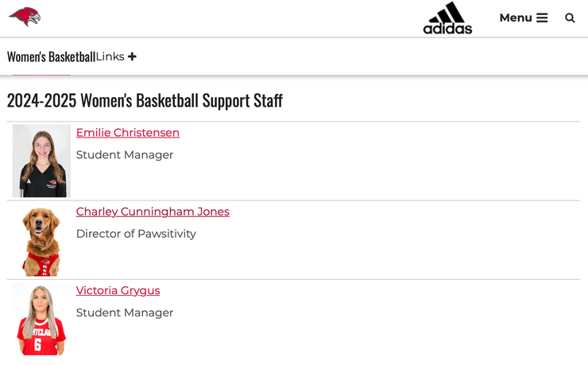Image resolution: width=588 pixels, height=365 pixels.
Task: Open the adidas sponsor logo
Action: point(447,18)
